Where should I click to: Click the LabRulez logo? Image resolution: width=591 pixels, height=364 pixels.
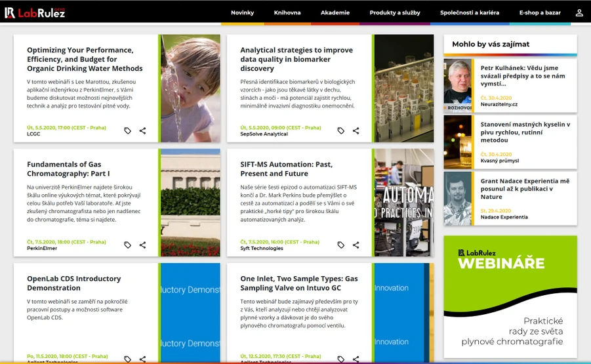pyautogui.click(x=35, y=13)
